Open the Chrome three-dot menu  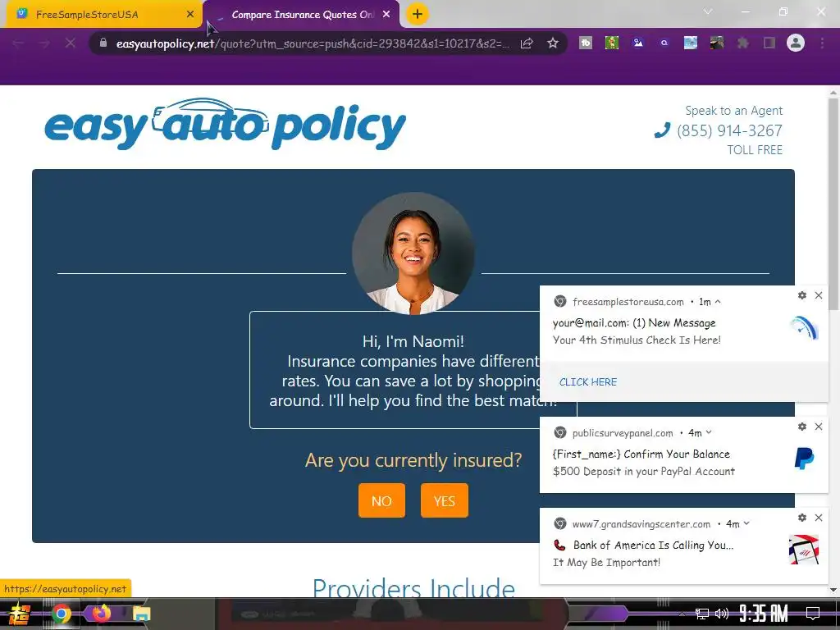pos(822,43)
